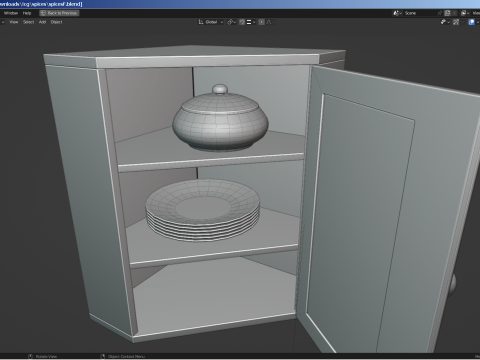The width and height of the screenshot is (480, 360).
Task: Click the Scene name field
Action: [x=419, y=13]
